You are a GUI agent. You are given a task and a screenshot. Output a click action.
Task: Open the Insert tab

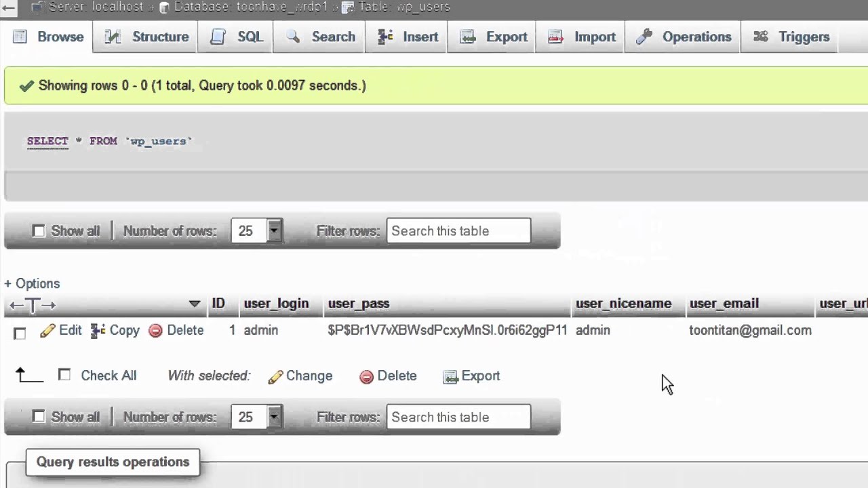(408, 37)
